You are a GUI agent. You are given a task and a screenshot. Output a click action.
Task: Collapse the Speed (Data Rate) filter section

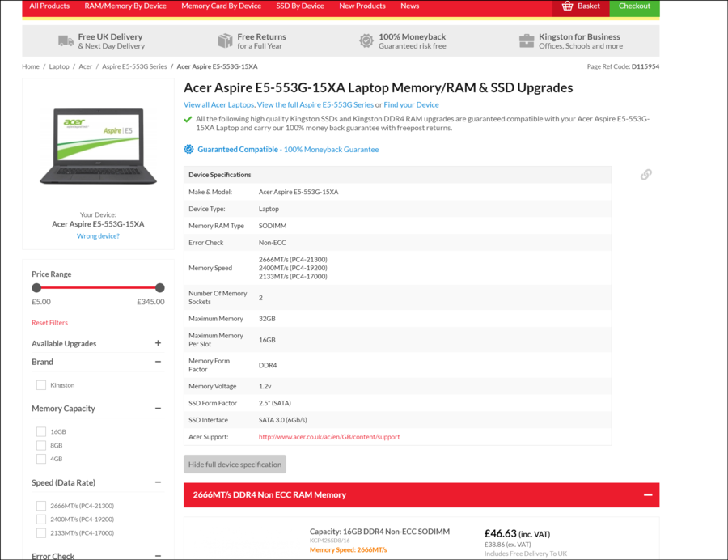pyautogui.click(x=158, y=482)
